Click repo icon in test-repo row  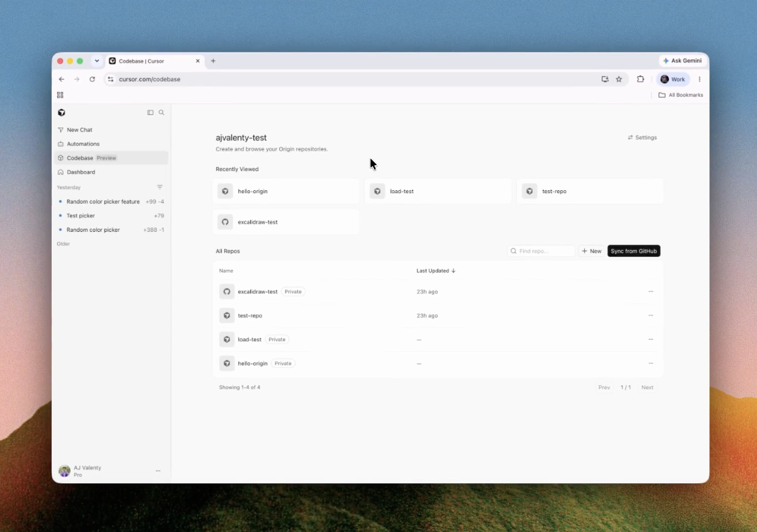(x=227, y=316)
